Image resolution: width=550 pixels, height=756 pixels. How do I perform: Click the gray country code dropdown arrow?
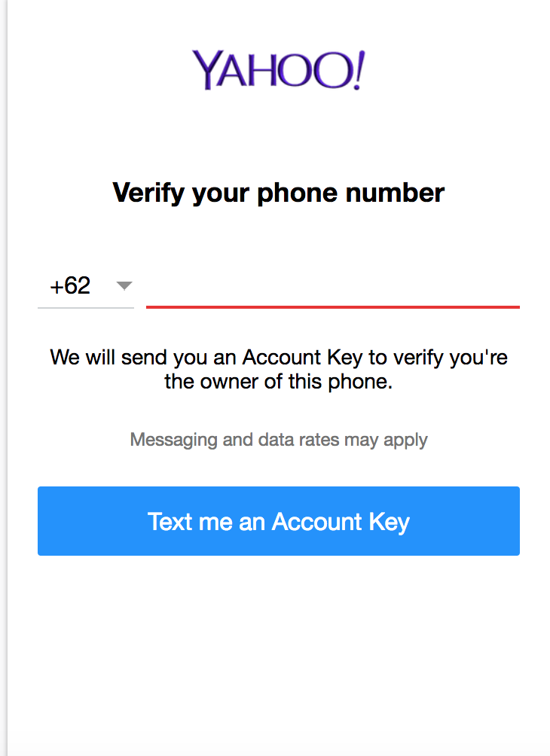pyautogui.click(x=124, y=285)
